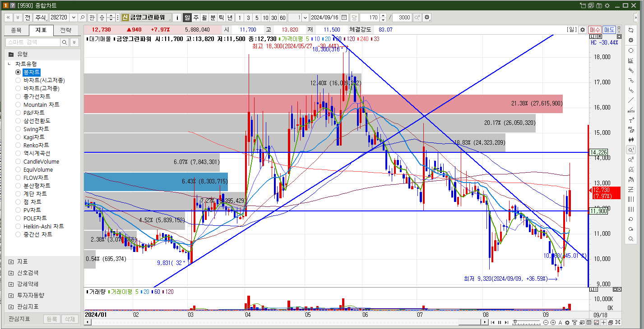Click the 삭제 button
The image size is (644, 329).
(x=69, y=319)
